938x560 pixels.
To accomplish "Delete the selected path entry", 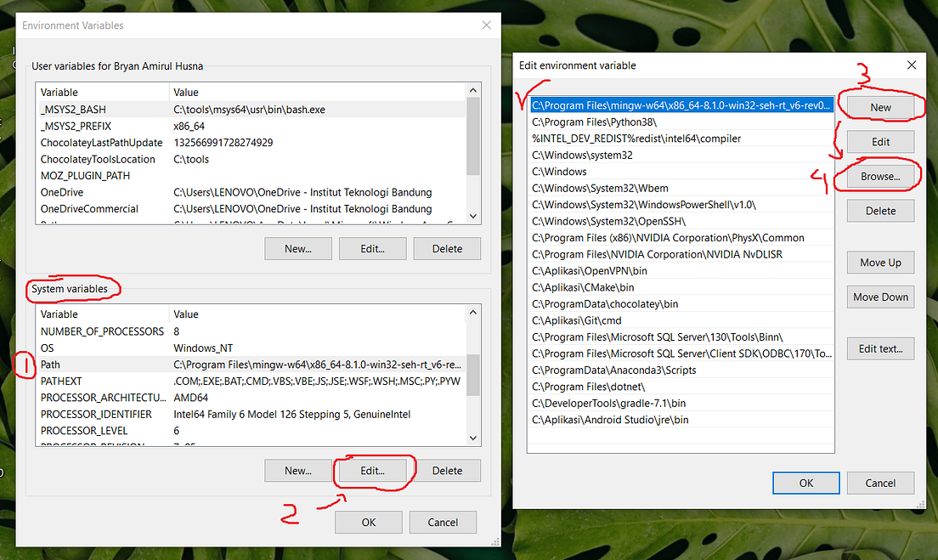I will 880,210.
